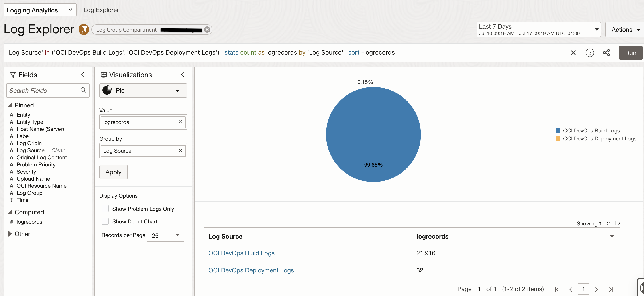
Task: Enable the Show Donut Chart checkbox
Action: pos(105,221)
